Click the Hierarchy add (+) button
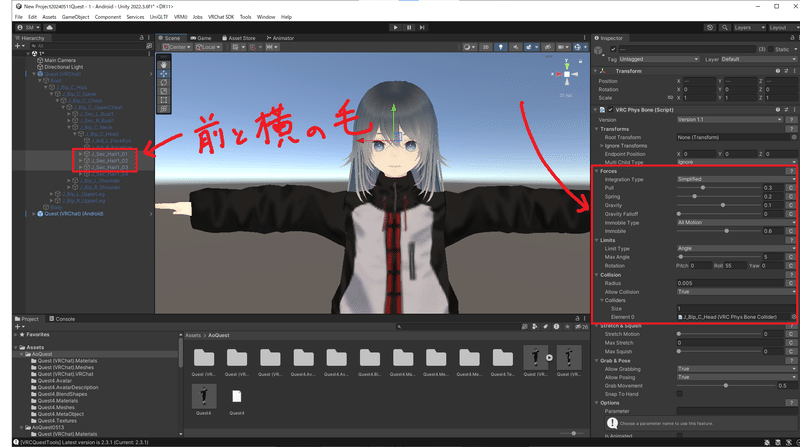 (18, 46)
